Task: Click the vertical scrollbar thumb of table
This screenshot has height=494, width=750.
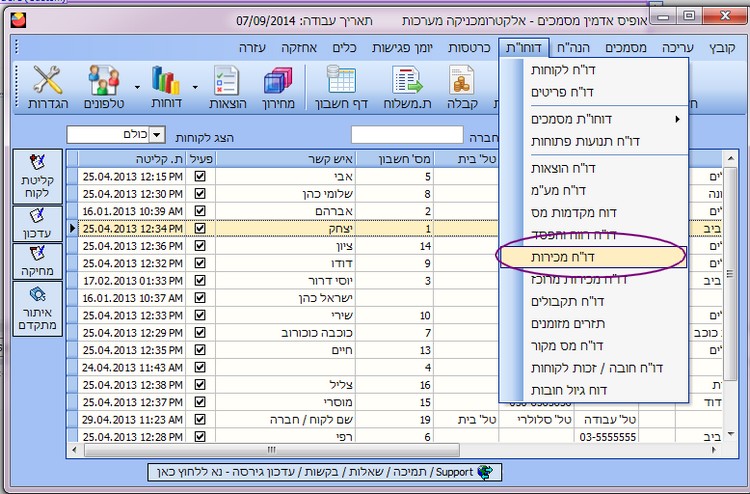Action: pyautogui.click(x=730, y=274)
